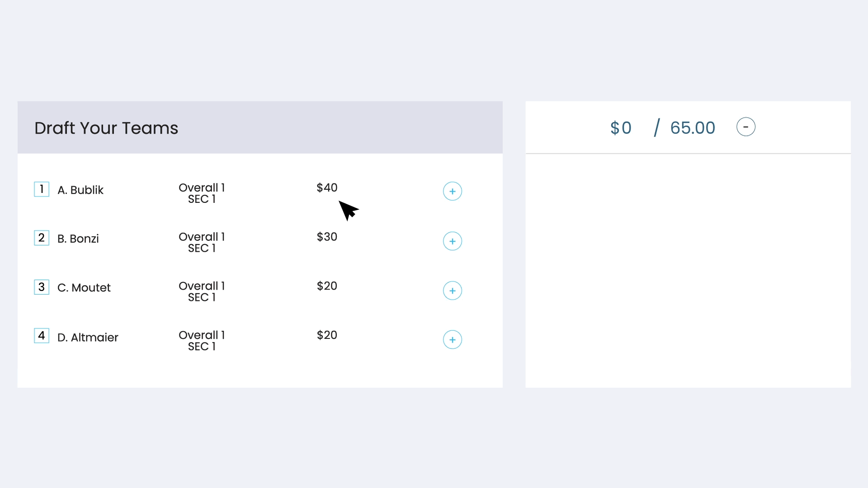Add A. Bublik with plus icon
This screenshot has width=868, height=488.
452,191
